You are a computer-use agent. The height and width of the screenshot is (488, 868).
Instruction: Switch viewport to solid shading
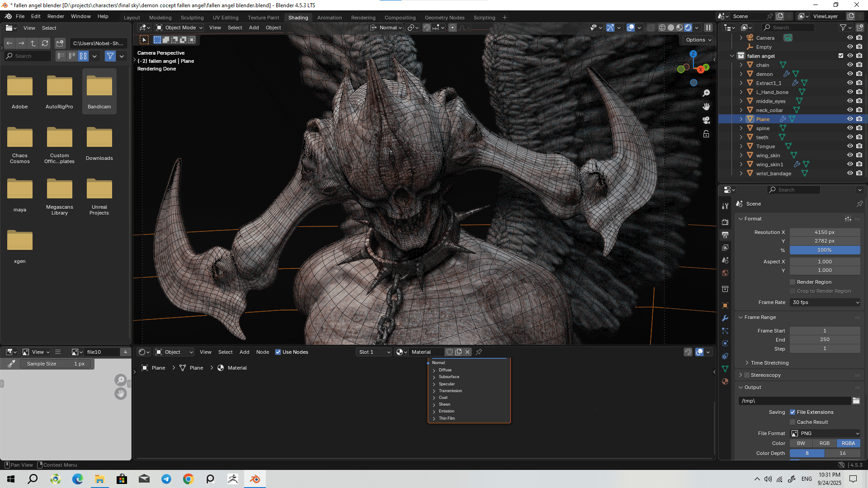point(671,28)
